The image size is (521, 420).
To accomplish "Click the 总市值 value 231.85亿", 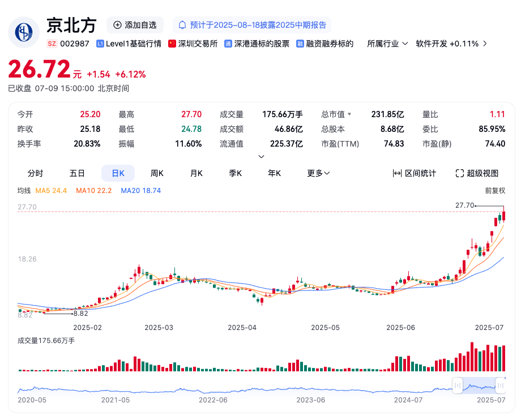I will [x=387, y=114].
